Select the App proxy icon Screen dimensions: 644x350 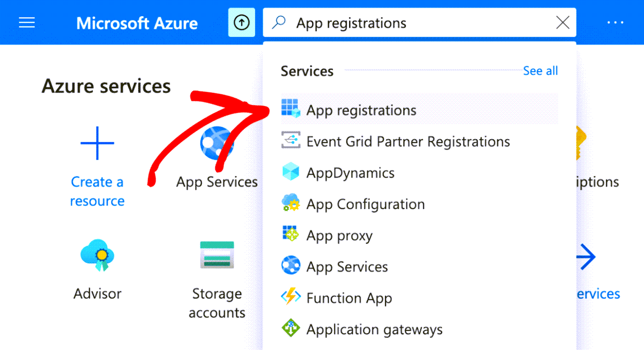[x=291, y=235]
